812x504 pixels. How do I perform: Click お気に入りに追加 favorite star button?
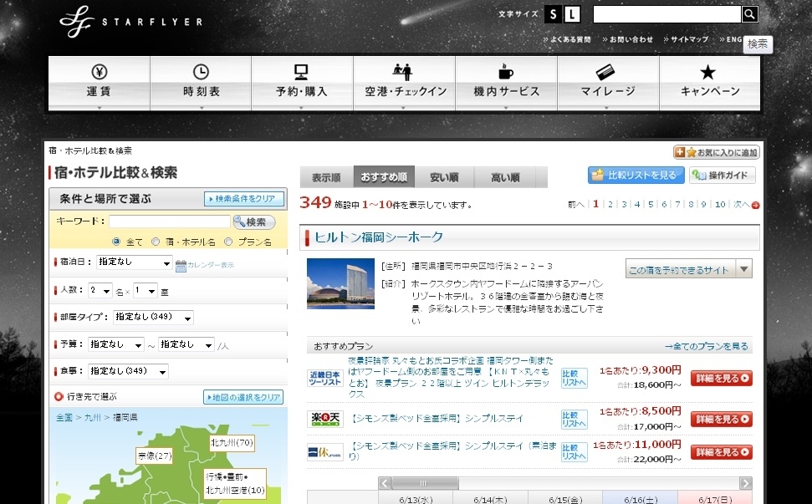pyautogui.click(x=716, y=152)
